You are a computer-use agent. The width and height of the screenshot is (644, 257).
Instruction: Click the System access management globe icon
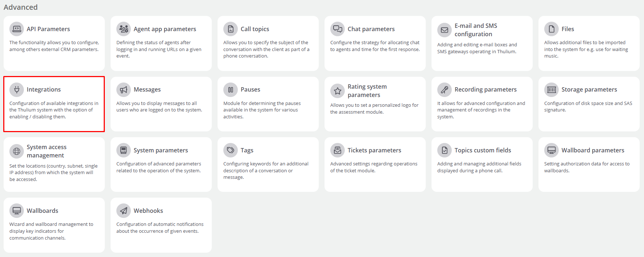click(x=17, y=151)
